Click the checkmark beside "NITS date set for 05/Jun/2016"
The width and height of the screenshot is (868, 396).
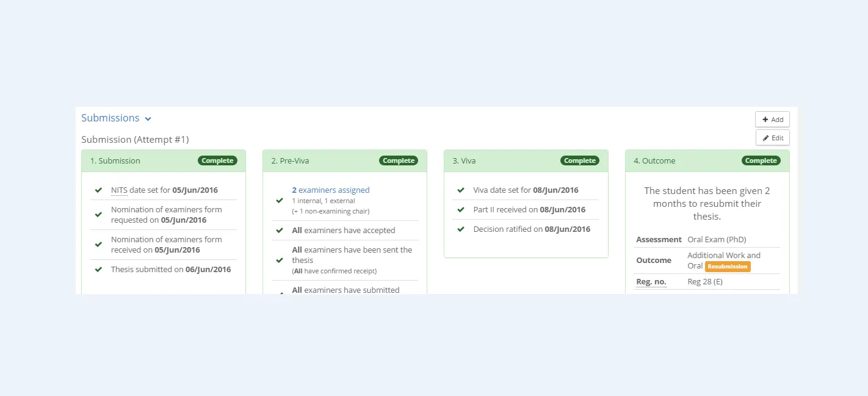click(x=98, y=190)
